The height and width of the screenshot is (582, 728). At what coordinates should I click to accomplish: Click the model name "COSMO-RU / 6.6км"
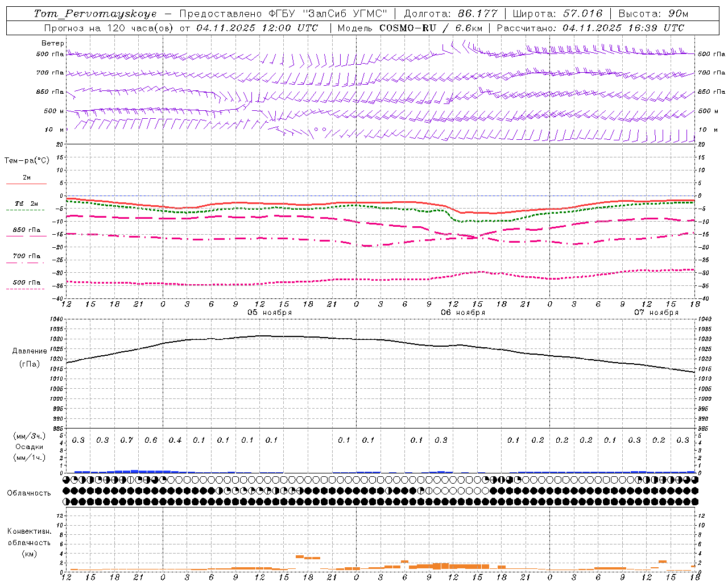click(431, 28)
